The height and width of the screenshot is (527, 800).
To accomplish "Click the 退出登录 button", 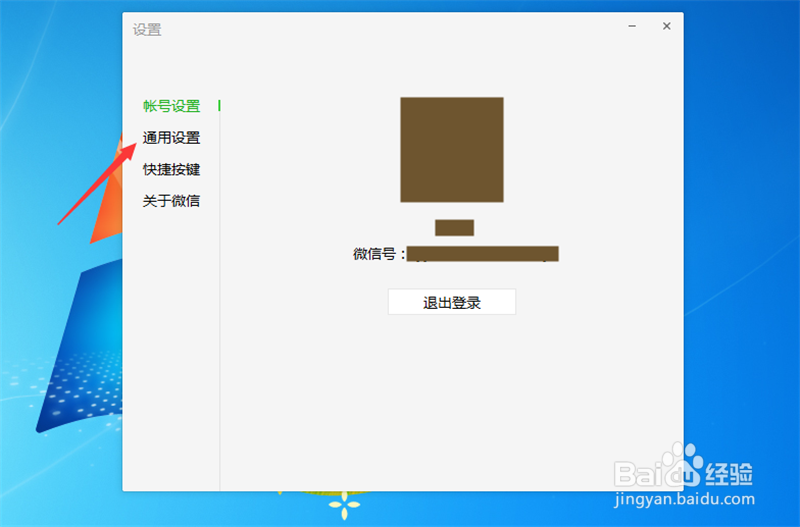I will (x=452, y=302).
